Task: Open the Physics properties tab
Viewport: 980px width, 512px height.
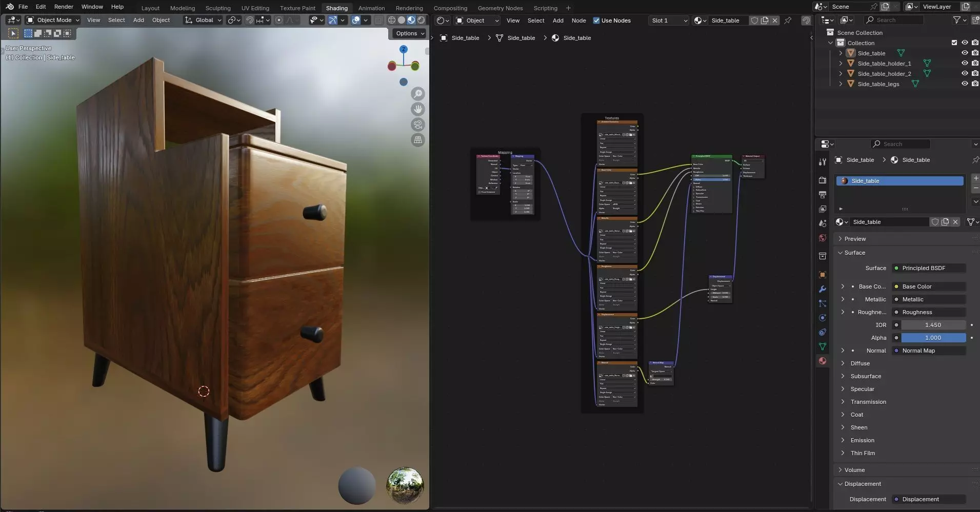Action: click(823, 318)
